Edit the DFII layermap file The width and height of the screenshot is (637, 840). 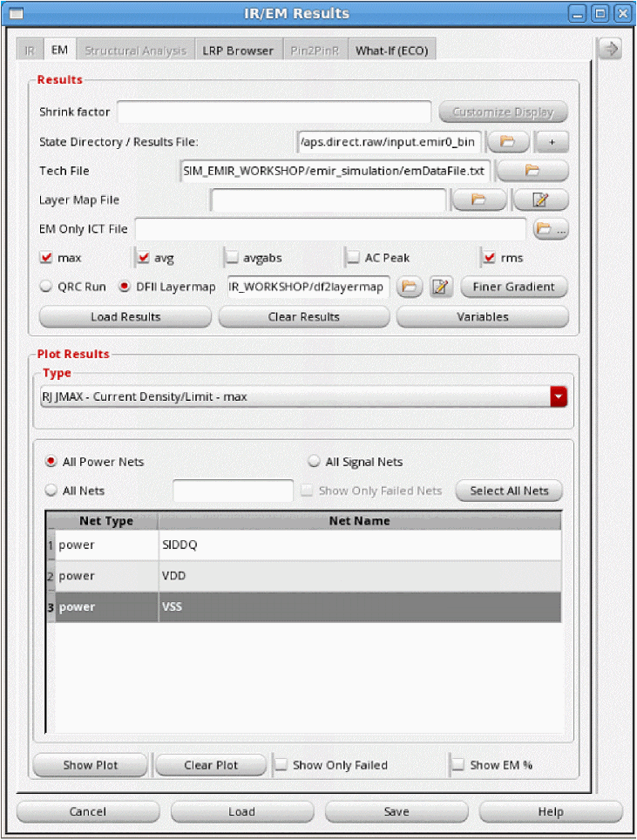[442, 287]
